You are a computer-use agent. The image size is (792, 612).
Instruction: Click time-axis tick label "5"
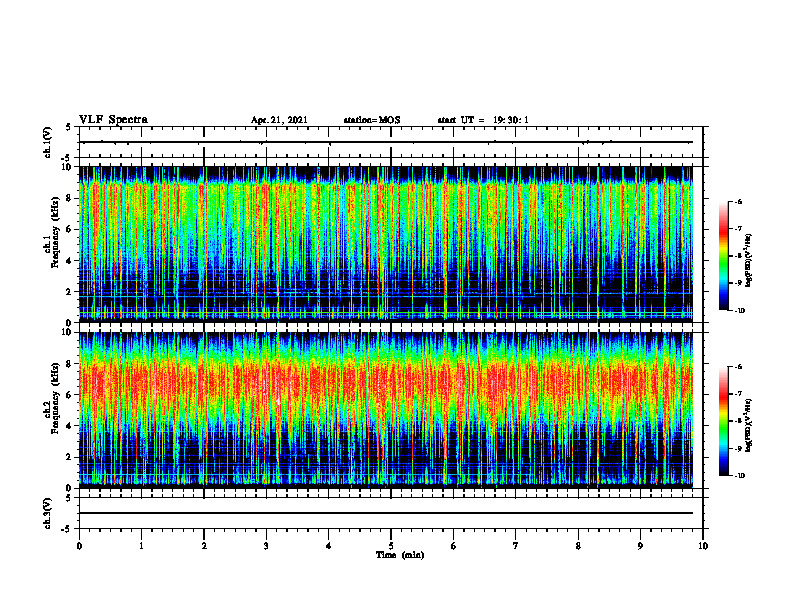pos(391,546)
